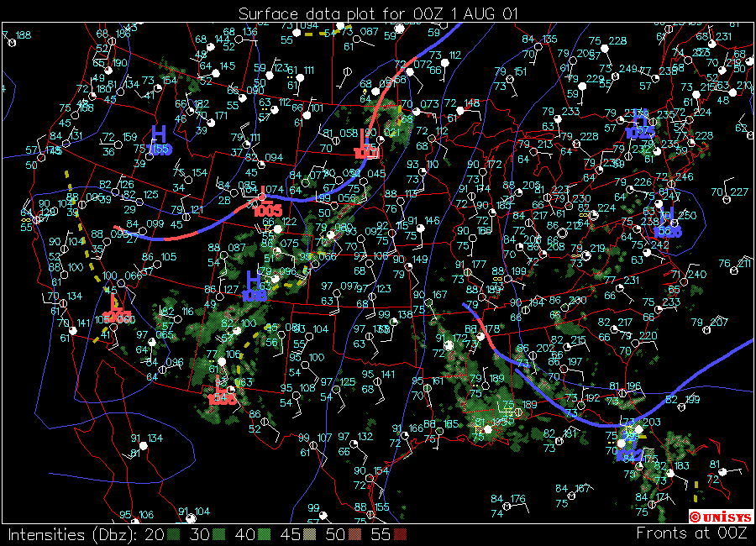Select the blue H high near the Pacific Northwest
Viewport: 756px width, 546px height.
click(159, 140)
